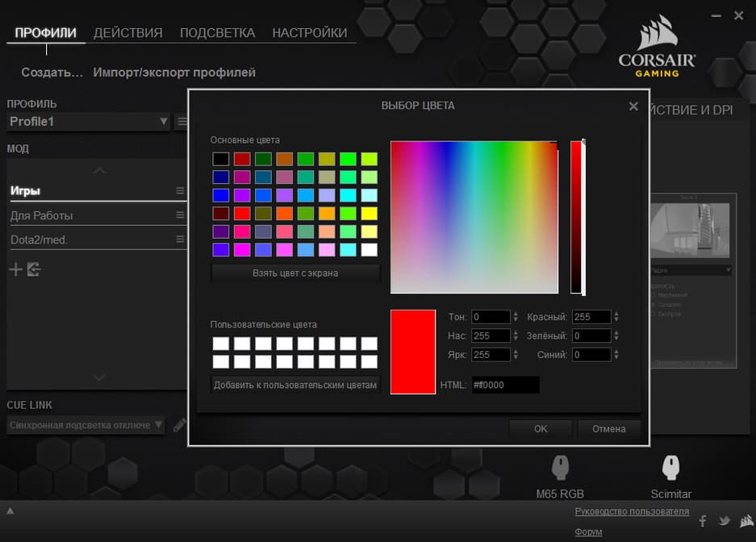
Task: Collapse the mode list using up chevron
Action: tap(100, 170)
